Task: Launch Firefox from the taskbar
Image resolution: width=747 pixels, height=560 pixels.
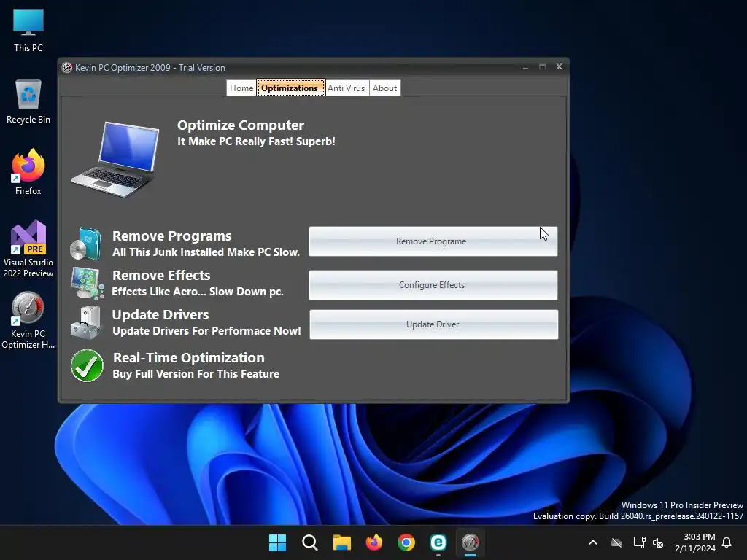Action: click(374, 542)
